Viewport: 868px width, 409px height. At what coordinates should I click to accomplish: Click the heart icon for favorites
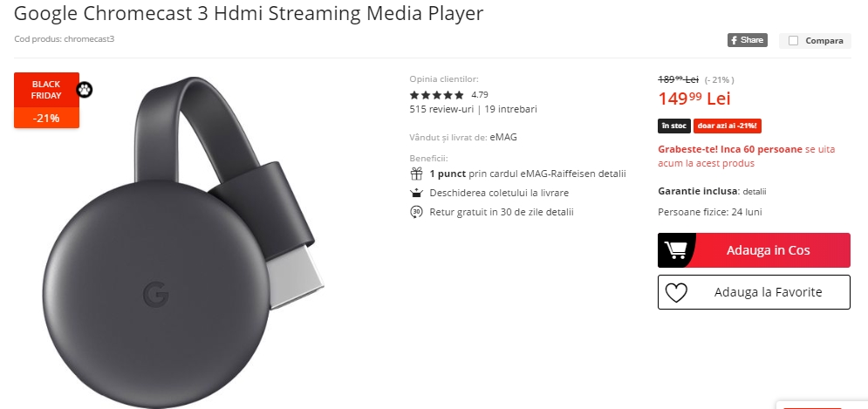click(676, 292)
